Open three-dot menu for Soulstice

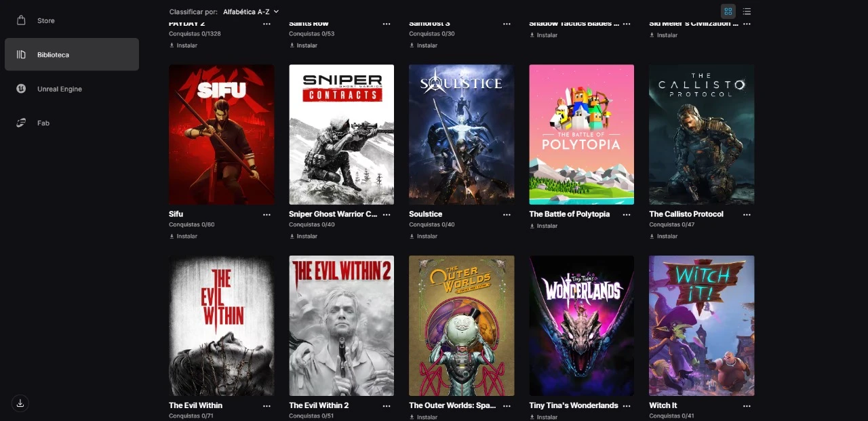(507, 214)
